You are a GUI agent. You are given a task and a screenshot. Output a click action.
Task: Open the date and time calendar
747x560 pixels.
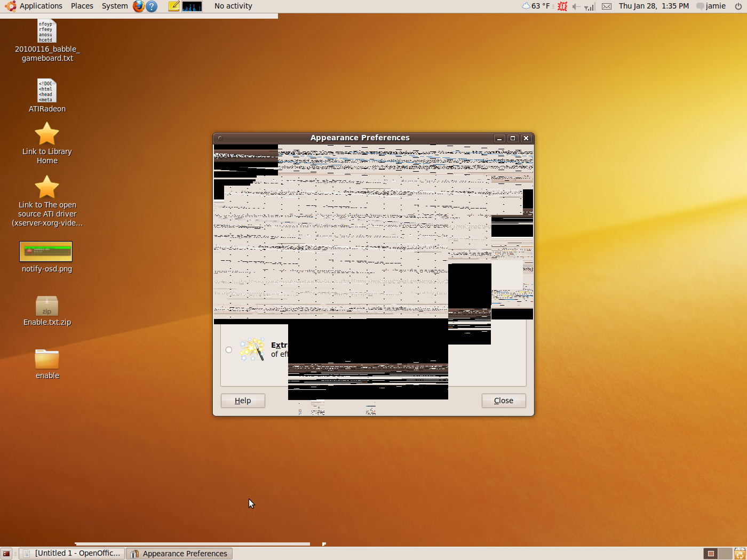(x=654, y=6)
